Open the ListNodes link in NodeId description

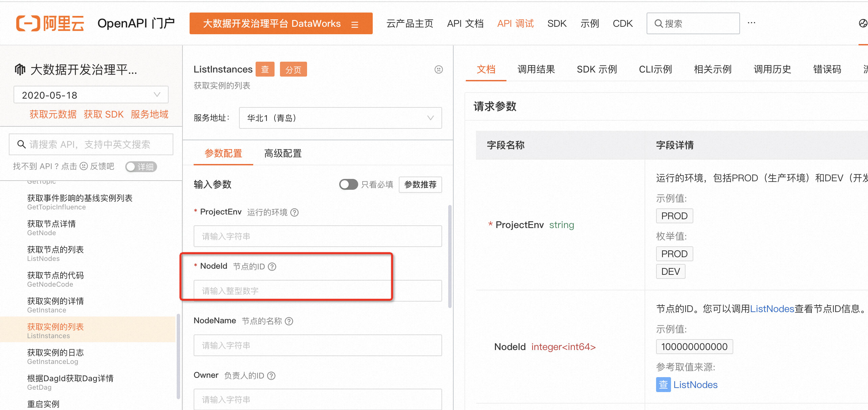pos(772,309)
